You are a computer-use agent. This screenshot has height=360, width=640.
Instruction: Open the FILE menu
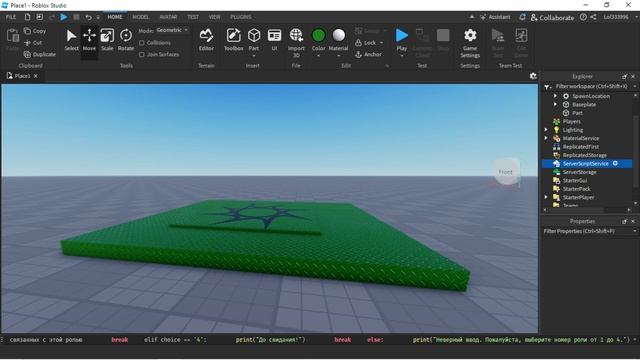click(11, 17)
